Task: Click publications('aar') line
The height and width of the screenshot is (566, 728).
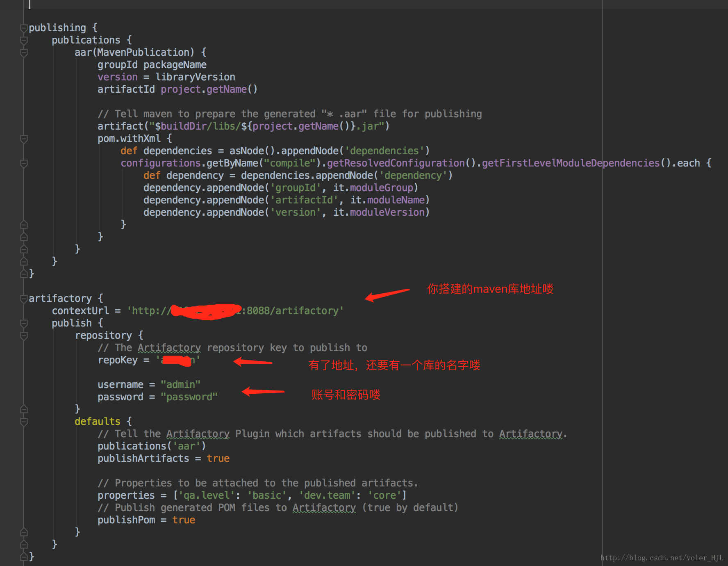Action: [x=152, y=446]
